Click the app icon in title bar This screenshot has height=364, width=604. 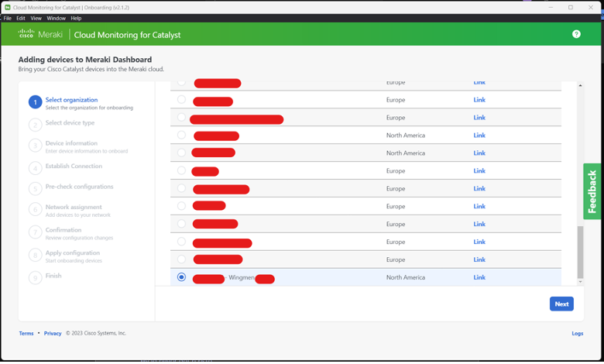pyautogui.click(x=7, y=7)
